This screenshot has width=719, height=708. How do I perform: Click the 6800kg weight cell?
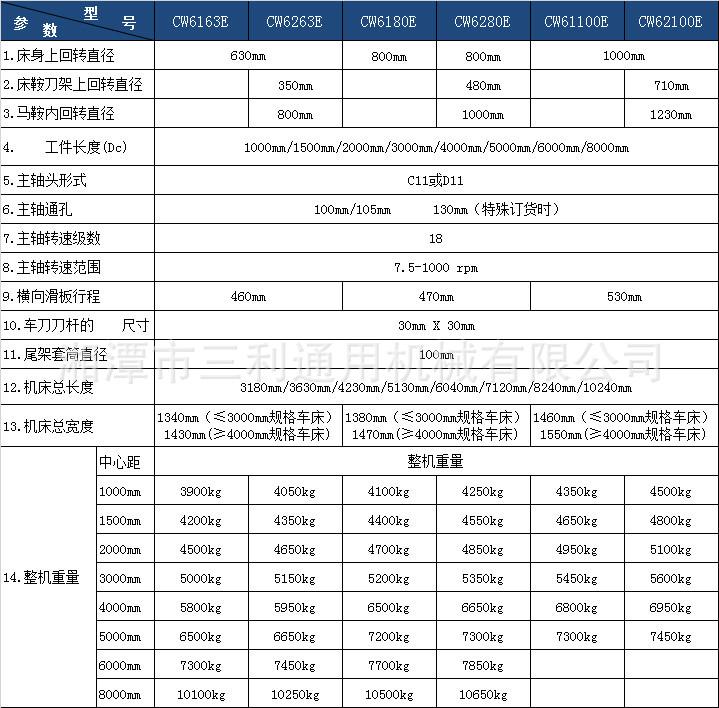pyautogui.click(x=577, y=607)
